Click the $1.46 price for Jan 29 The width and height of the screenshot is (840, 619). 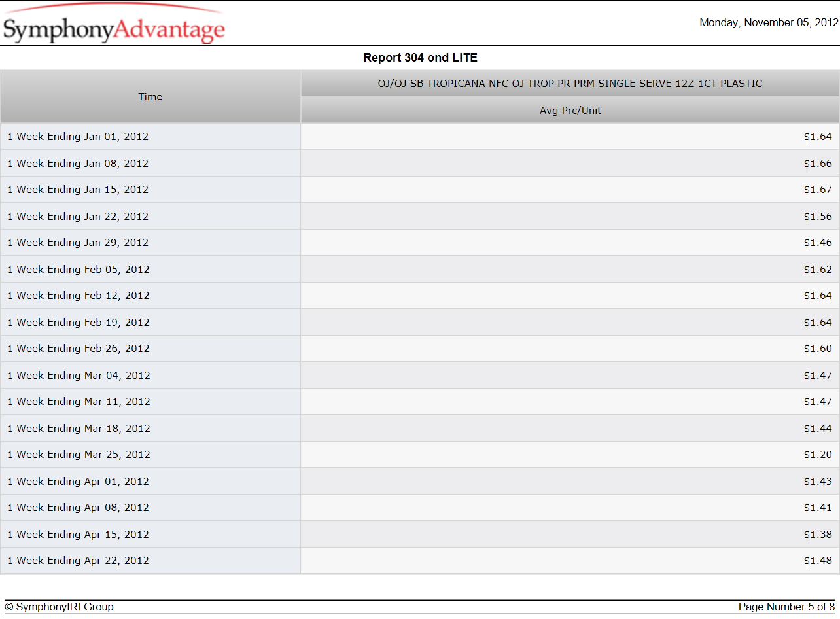tap(818, 243)
